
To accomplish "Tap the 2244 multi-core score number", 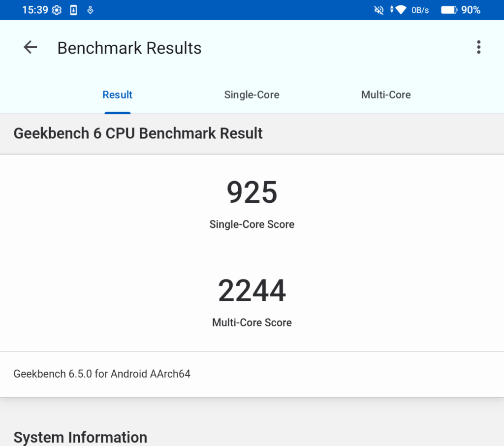I will pyautogui.click(x=252, y=291).
